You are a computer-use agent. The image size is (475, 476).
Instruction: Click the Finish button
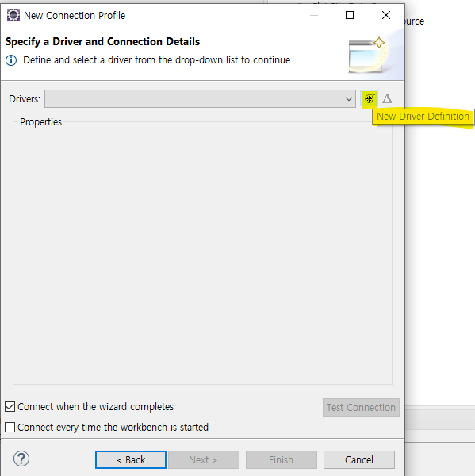click(282, 459)
